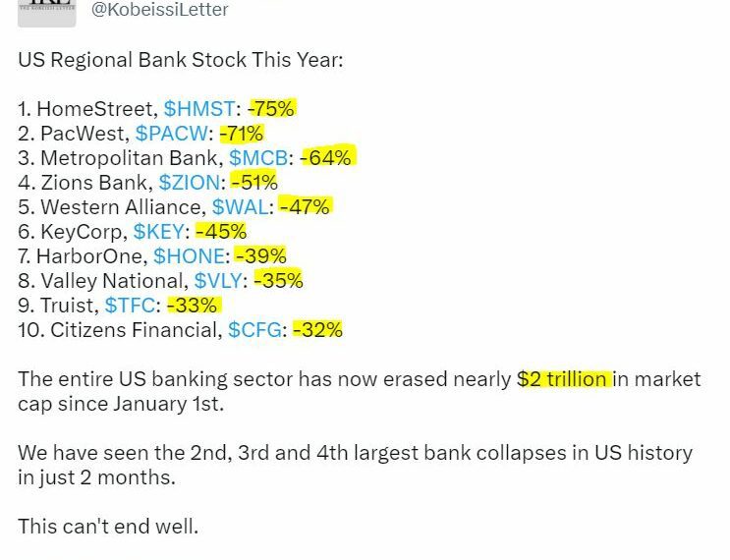
Task: Click the highlighted -32% figure
Action: pos(317,330)
